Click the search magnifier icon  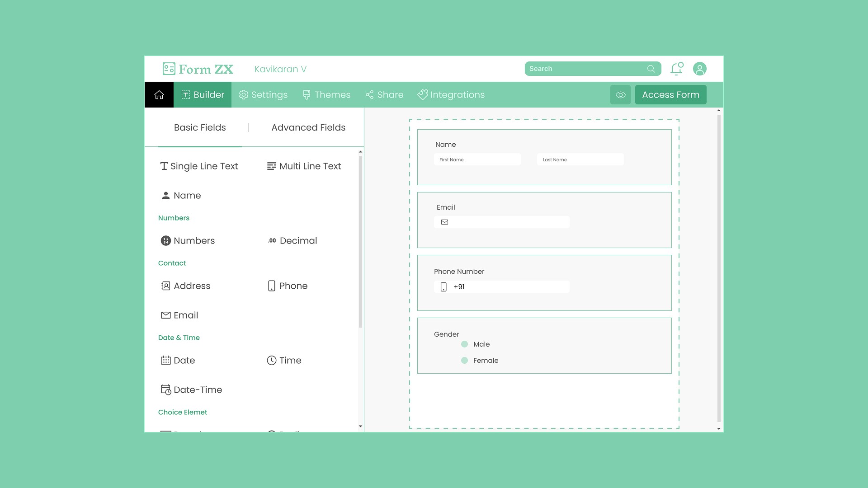(x=651, y=69)
